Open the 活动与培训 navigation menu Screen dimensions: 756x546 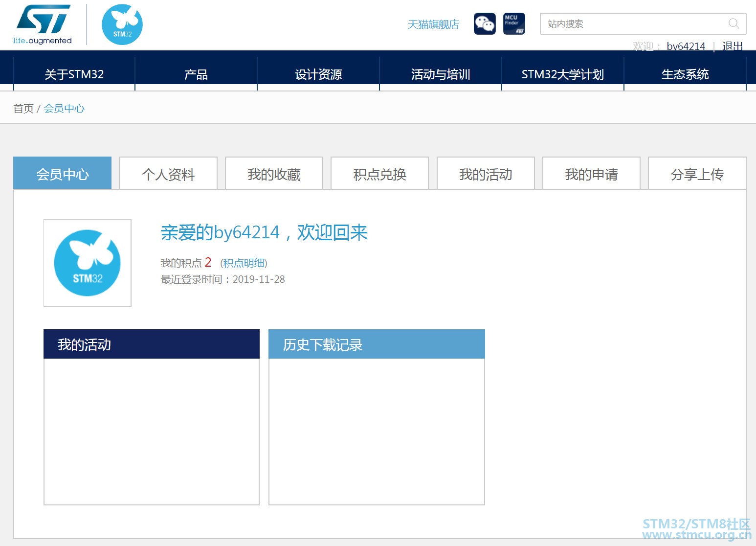(x=441, y=74)
